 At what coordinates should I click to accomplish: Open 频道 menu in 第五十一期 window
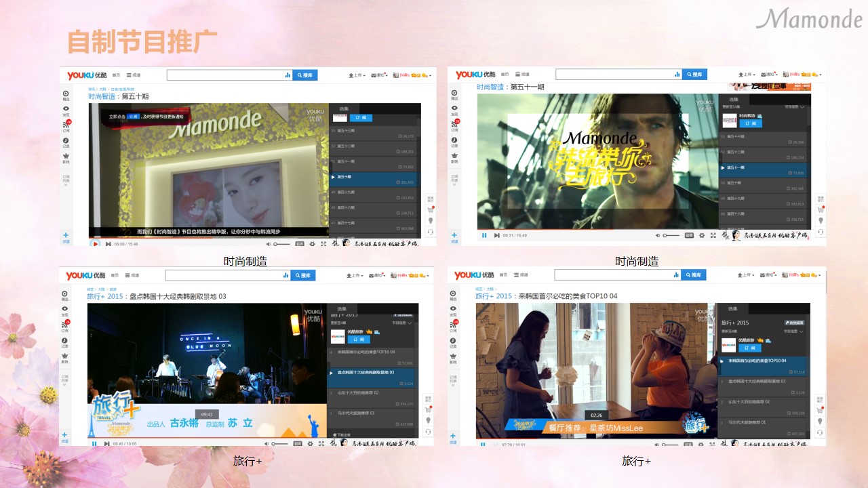(522, 75)
